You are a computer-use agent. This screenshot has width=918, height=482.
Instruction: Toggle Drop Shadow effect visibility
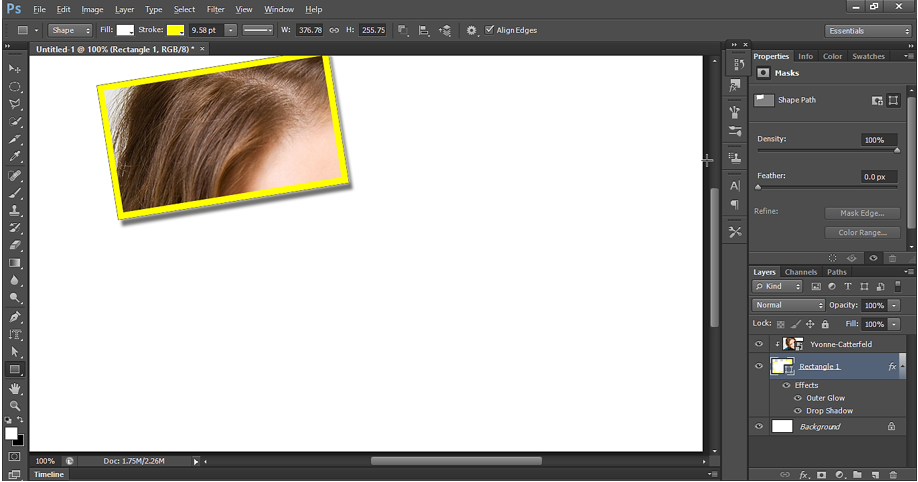[797, 411]
